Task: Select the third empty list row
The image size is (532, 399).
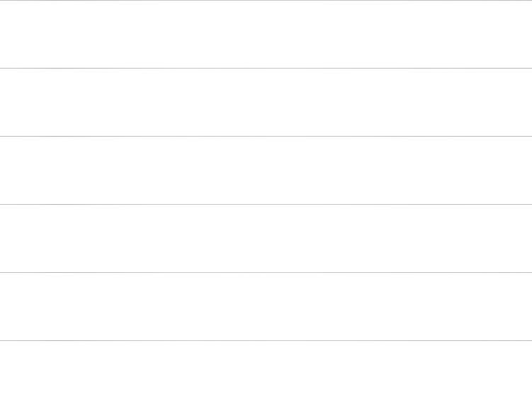Action: (x=266, y=170)
